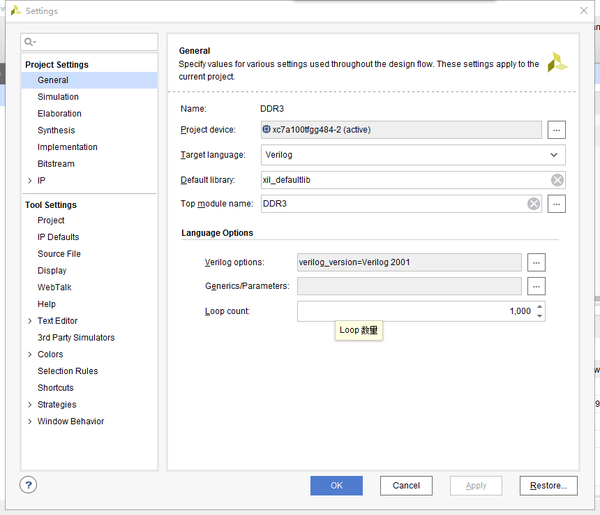
Task: Click the search field in settings sidebar
Action: pyautogui.click(x=89, y=42)
